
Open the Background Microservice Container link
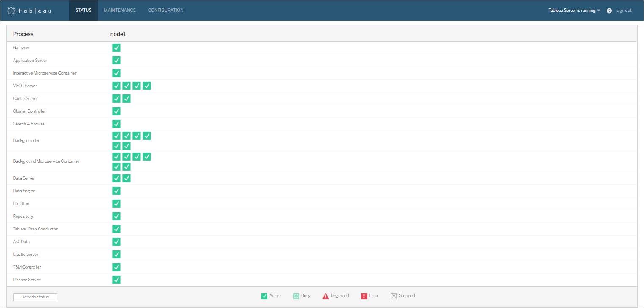tap(46, 161)
